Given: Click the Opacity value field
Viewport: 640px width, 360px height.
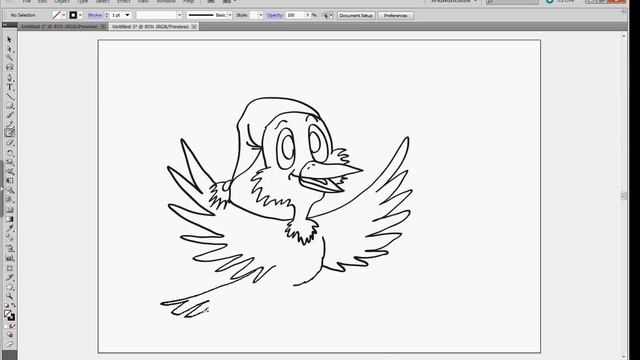Looking at the screenshot, I should pyautogui.click(x=295, y=15).
